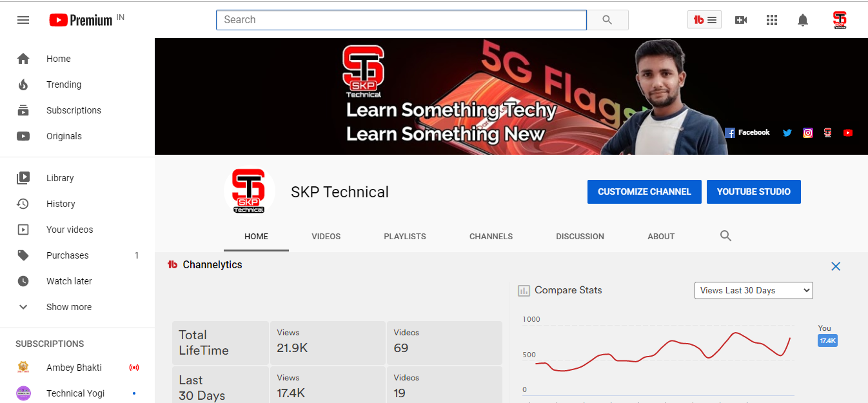Click the lifetime videos value 69
This screenshot has height=403, width=868.
[x=401, y=348]
